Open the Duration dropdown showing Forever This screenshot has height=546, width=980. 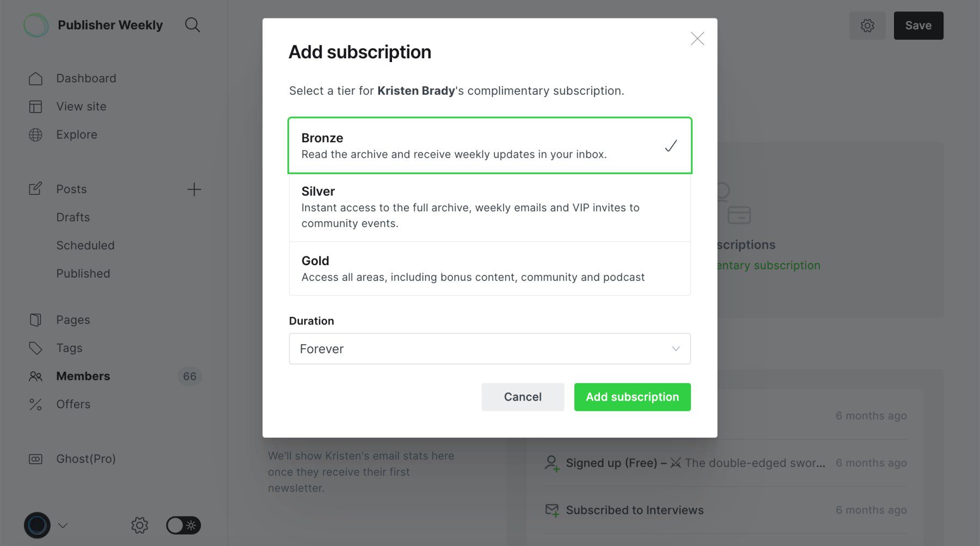[489, 348]
